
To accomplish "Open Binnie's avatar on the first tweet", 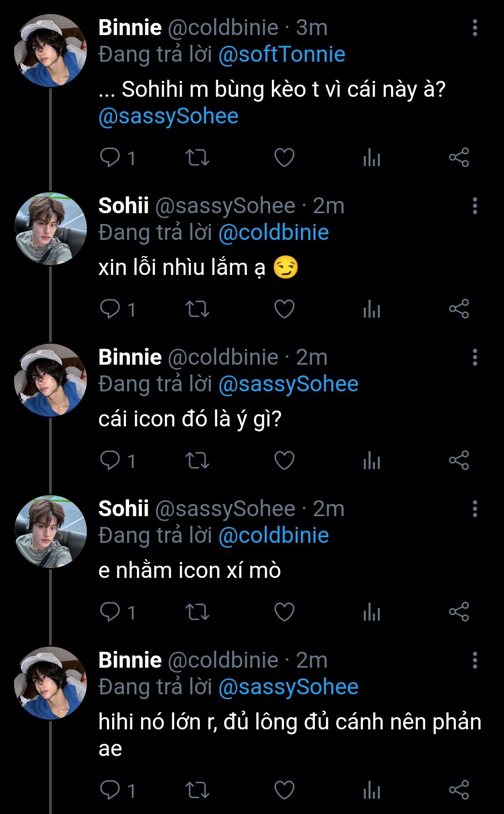I will tap(50, 50).
